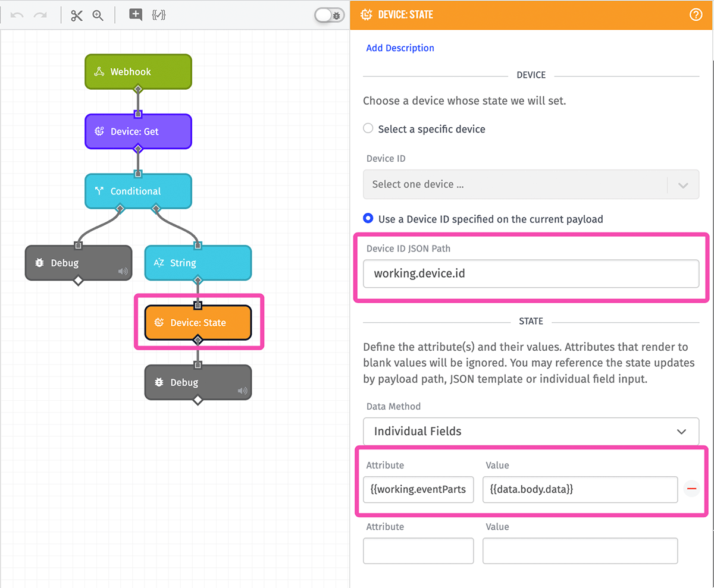Click the Add Description link
Image resolution: width=714 pixels, height=588 pixels.
pos(400,48)
